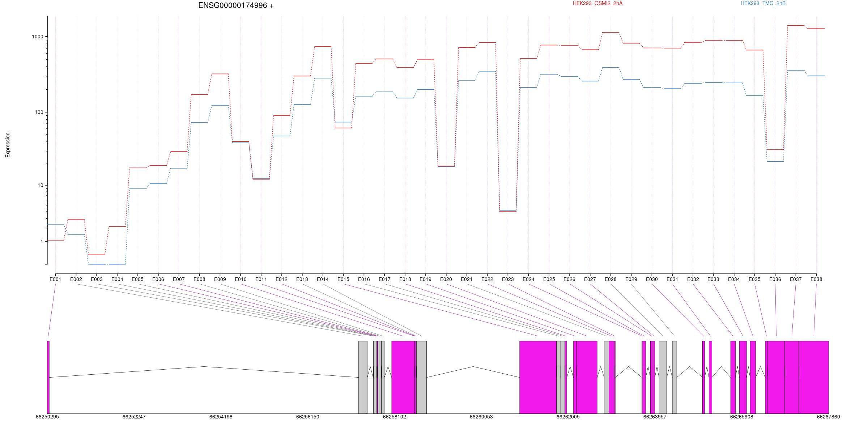The width and height of the screenshot is (868, 434).
Task: Click the E020 exon label
Action: point(446,279)
